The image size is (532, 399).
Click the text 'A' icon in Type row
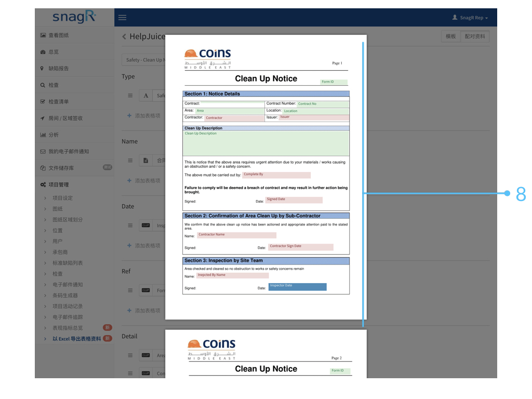point(146,96)
